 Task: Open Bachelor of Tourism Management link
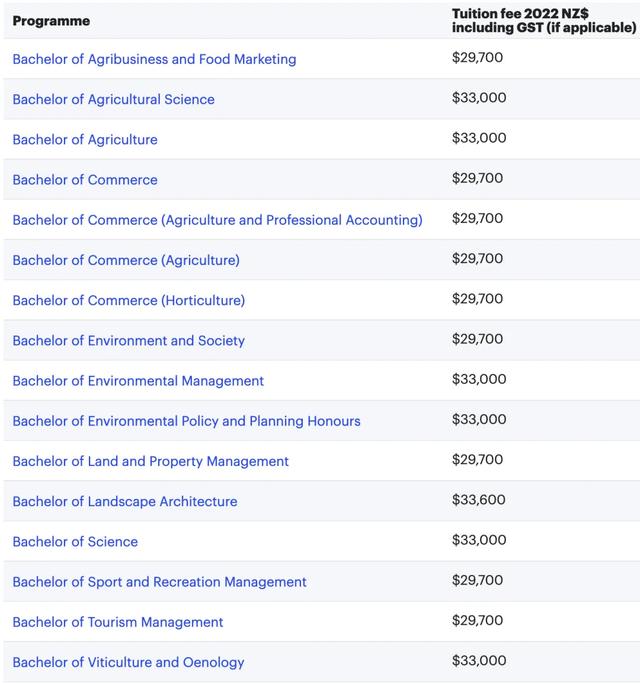pyautogui.click(x=118, y=622)
